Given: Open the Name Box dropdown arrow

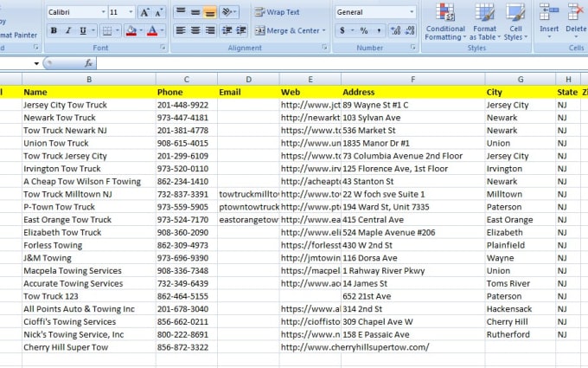Looking at the screenshot, I should (36, 63).
